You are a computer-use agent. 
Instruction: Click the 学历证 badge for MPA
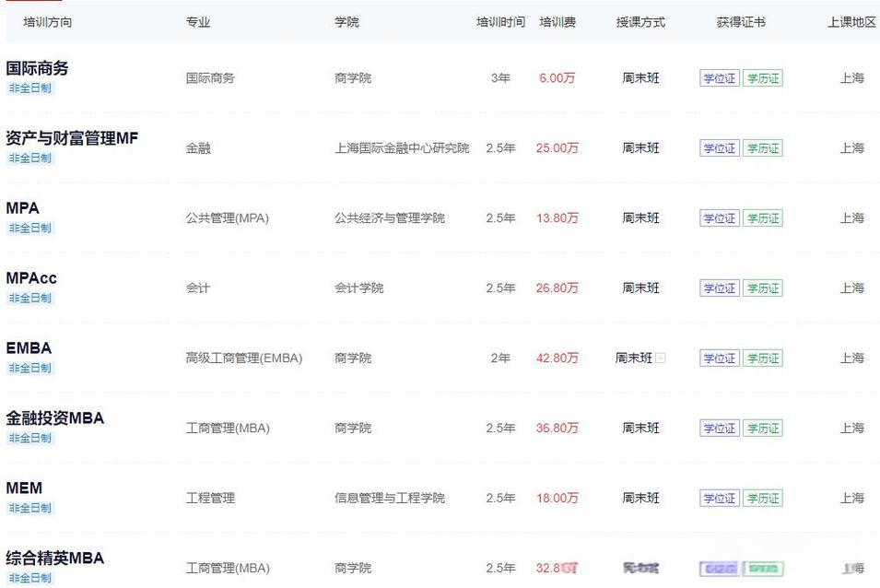[763, 218]
